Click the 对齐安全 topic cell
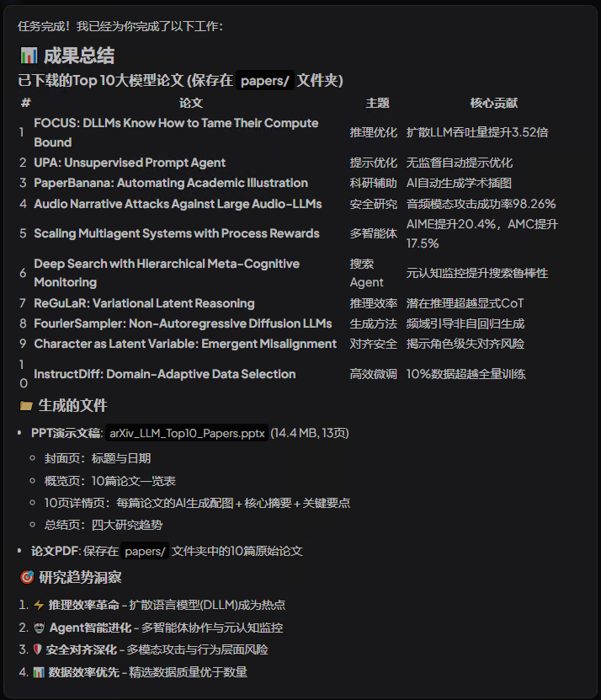This screenshot has width=601, height=700. coord(374,344)
